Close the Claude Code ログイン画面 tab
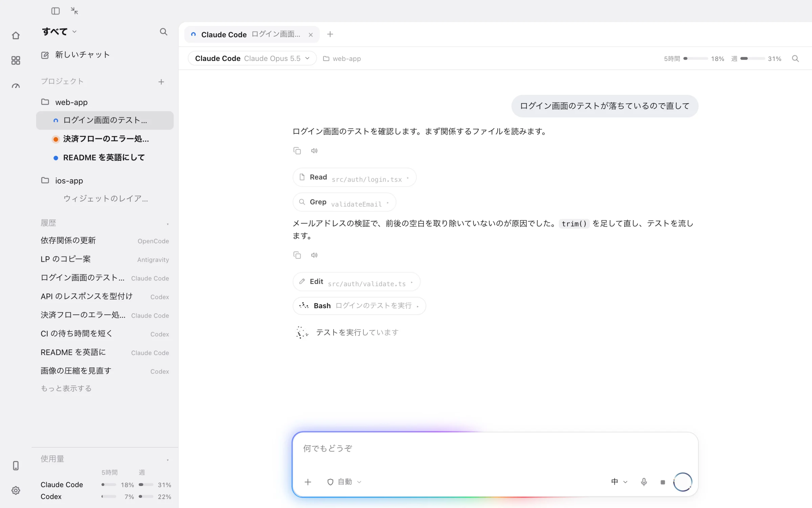Viewport: 812px width, 508px height. click(x=311, y=35)
